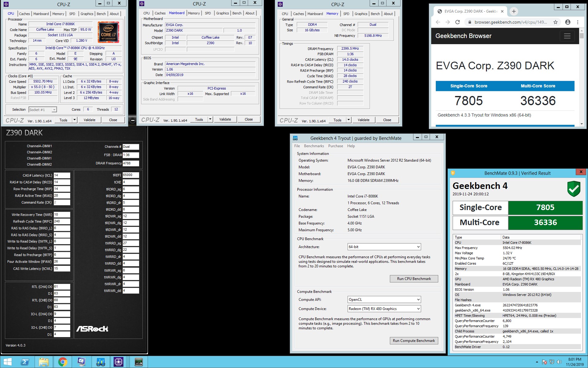The height and width of the screenshot is (368, 588).
Task: Click the tREFI value field 65000
Action: click(x=131, y=175)
